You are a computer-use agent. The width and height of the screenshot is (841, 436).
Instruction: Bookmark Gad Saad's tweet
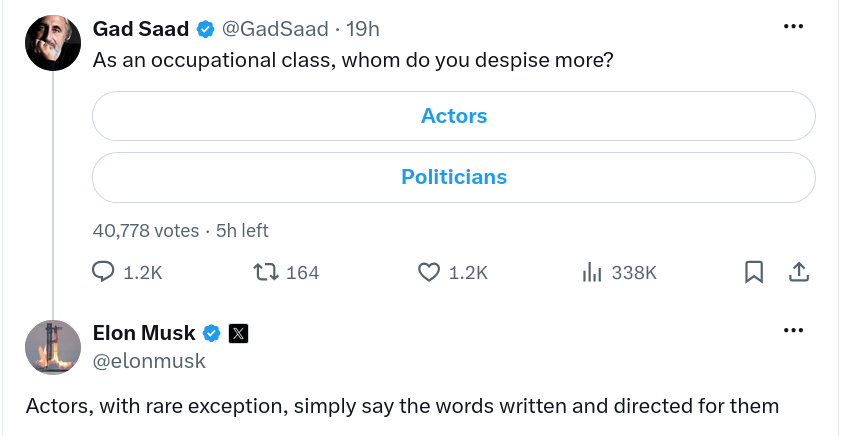[x=754, y=272]
